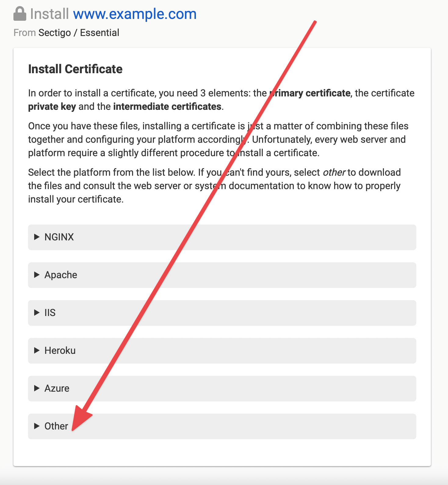Select the Other label text
448x485 pixels.
56,426
